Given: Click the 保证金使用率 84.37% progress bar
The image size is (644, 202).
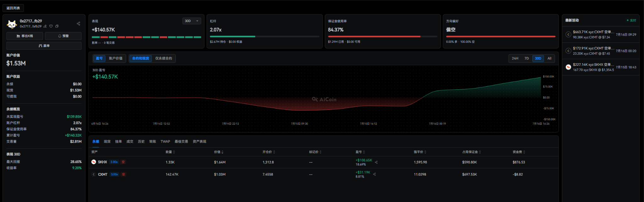Looking at the screenshot, I should click(383, 37).
